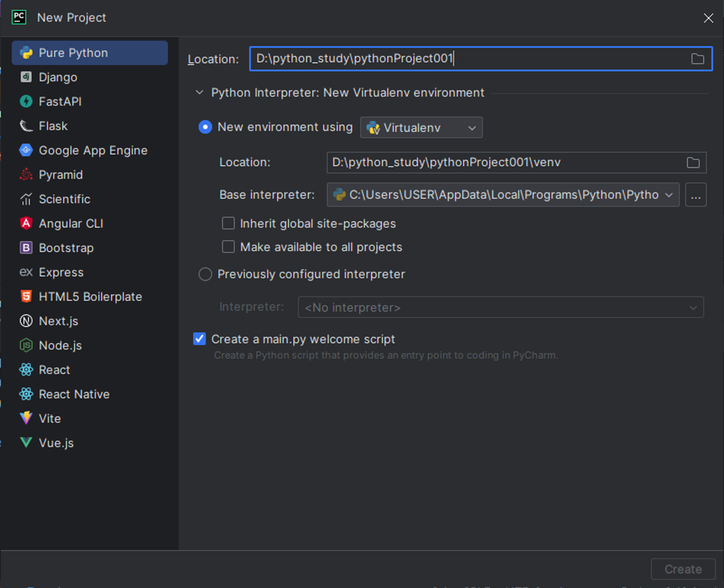This screenshot has height=588, width=724.
Task: Choose Google App Engine project type
Action: (x=90, y=150)
